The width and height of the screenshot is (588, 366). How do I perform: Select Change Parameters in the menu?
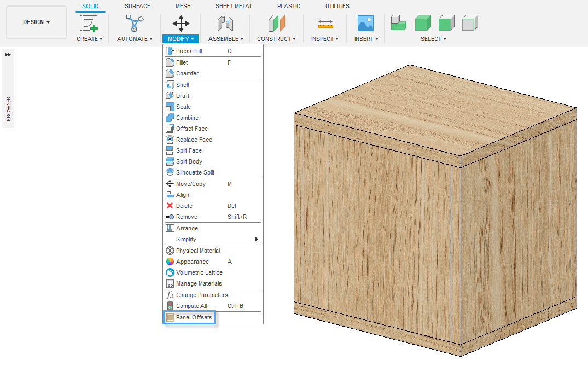click(x=201, y=295)
